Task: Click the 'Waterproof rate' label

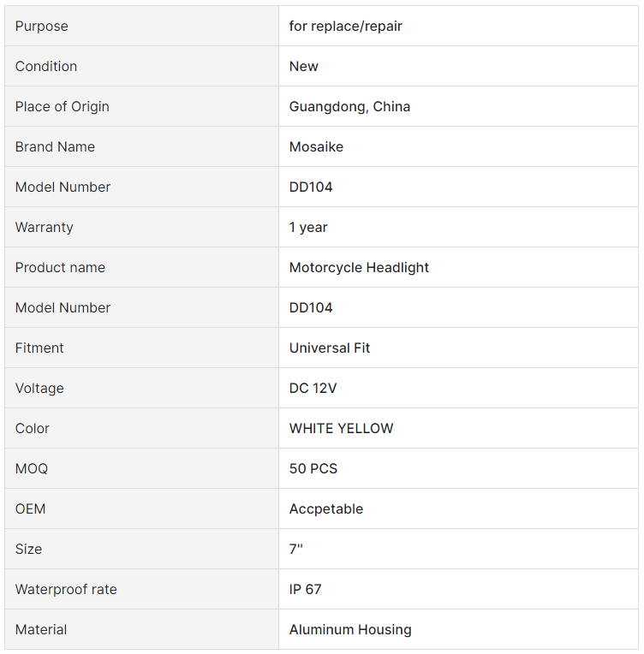Action: [66, 589]
